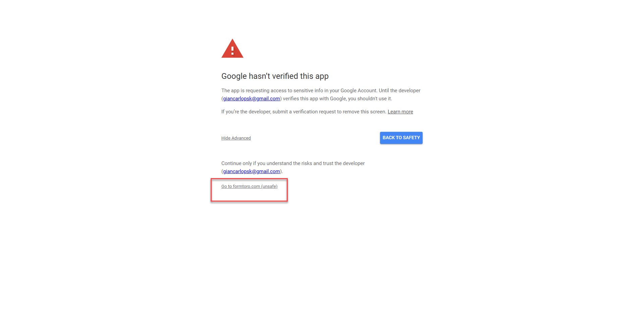Click the submit a verification request sentence
Image resolution: width=644 pixels, height=319 pixels.
click(304, 112)
